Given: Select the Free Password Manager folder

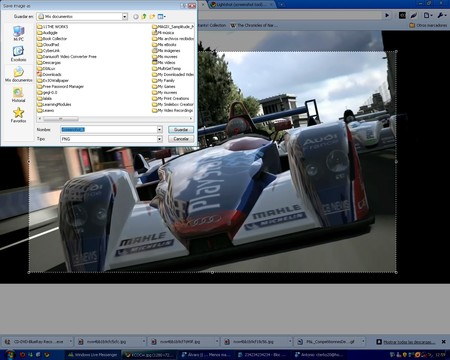Looking at the screenshot, I should (60, 87).
